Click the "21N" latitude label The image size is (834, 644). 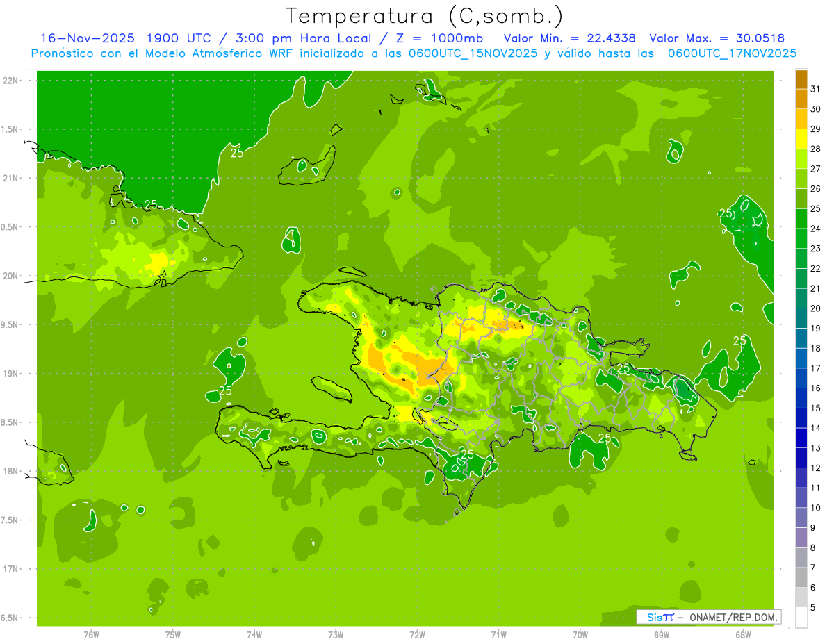[11, 178]
